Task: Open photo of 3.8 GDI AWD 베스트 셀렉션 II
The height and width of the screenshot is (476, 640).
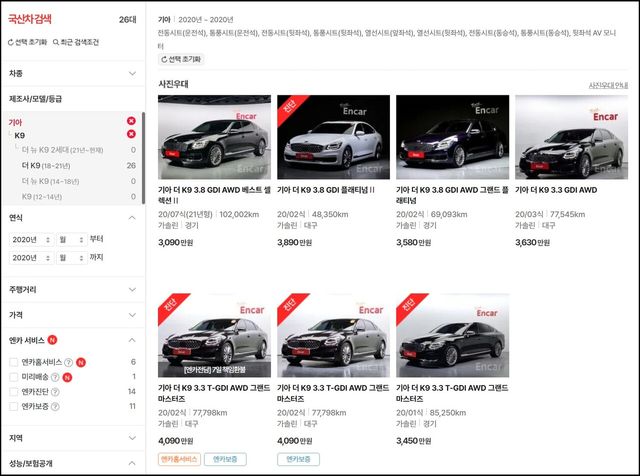Action: point(214,137)
